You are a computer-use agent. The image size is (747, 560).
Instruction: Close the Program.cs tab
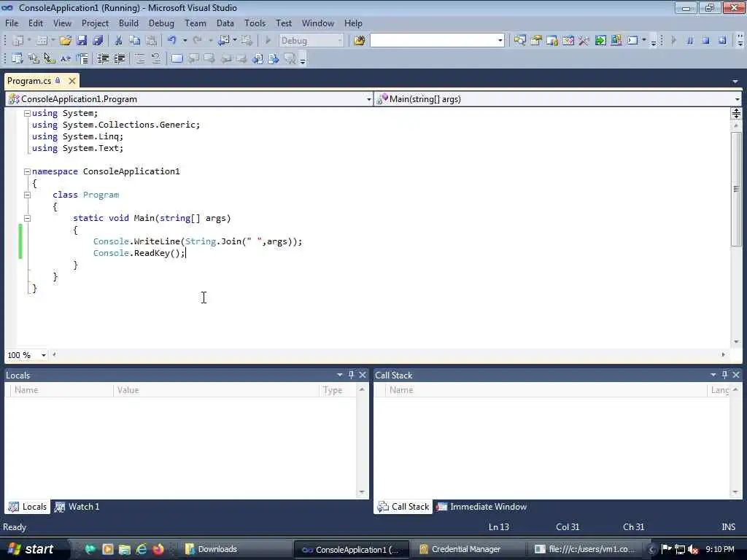[72, 81]
